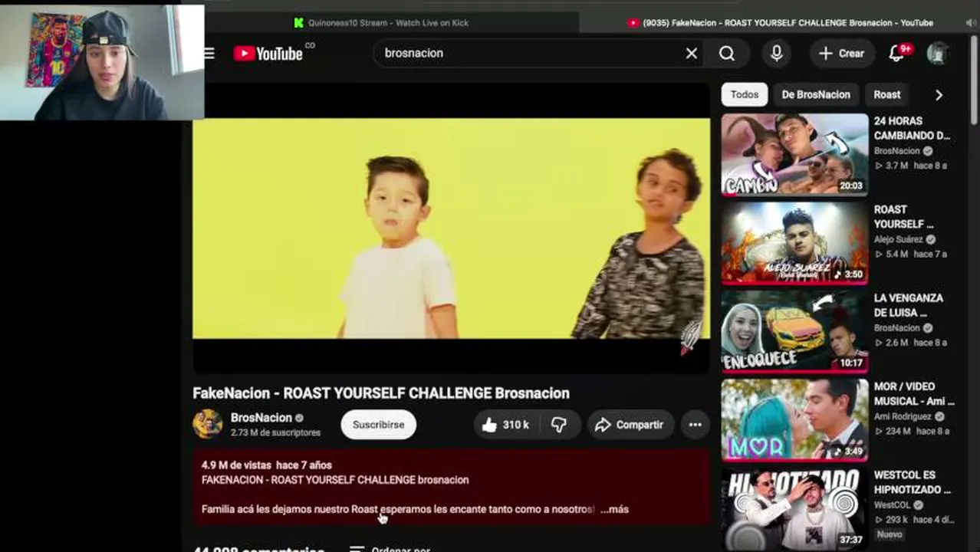Open the BrosNacion channel avatar
Viewport: 980px width, 552px height.
207,424
